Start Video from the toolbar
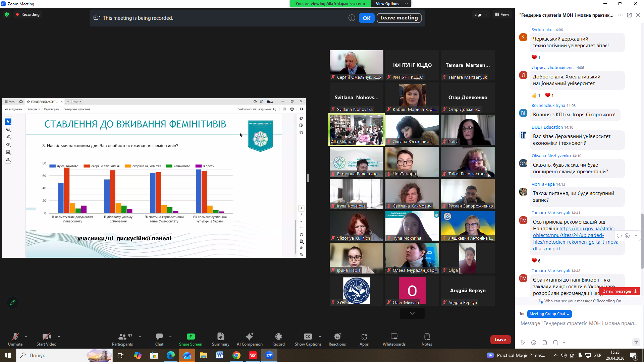The height and width of the screenshot is (362, 644). (x=46, y=339)
